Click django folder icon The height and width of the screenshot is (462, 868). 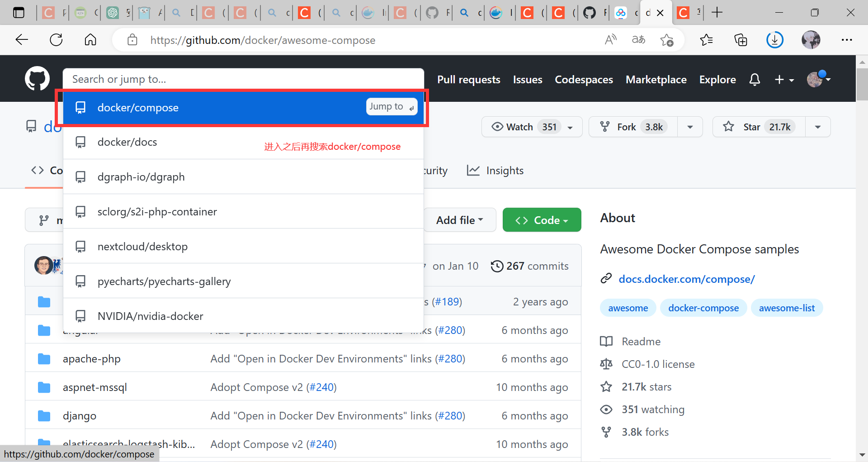[44, 416]
